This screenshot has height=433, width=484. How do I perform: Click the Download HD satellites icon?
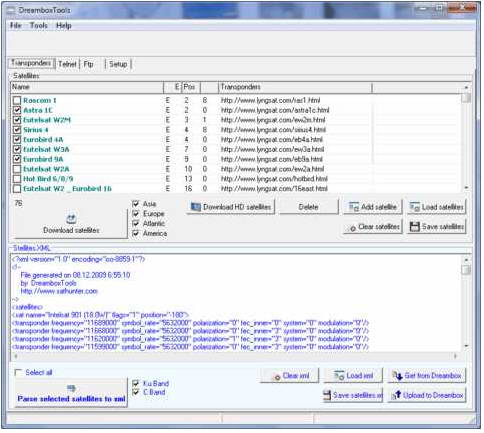click(x=196, y=207)
